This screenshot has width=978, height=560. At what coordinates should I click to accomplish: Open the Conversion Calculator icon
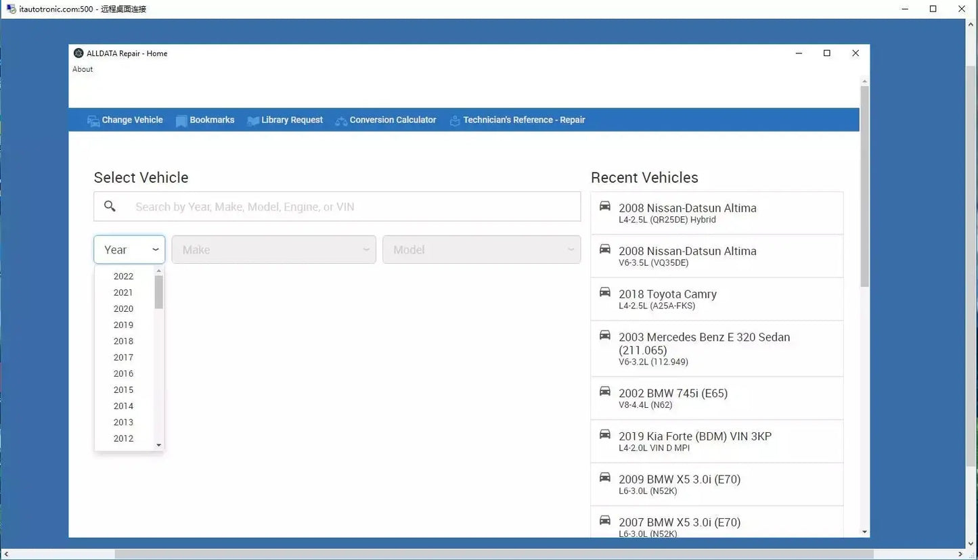click(340, 120)
